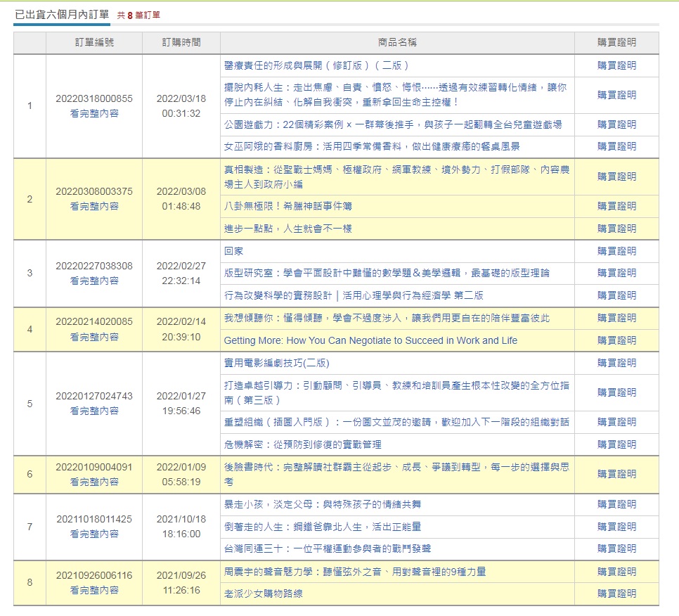
Task: Select order date 2021/09/26 11:26:16
Action: pyautogui.click(x=181, y=583)
